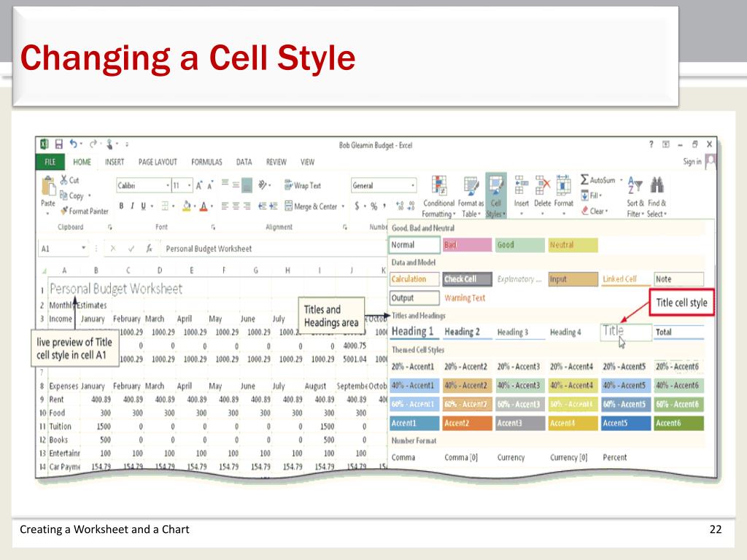Click the Fill Color bucket icon
747x560 pixels.
(x=186, y=206)
